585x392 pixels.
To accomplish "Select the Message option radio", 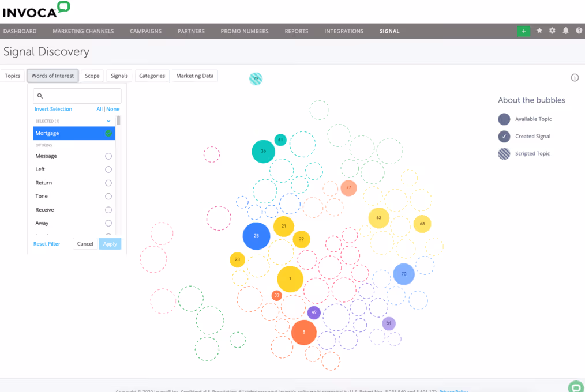I will click(108, 156).
